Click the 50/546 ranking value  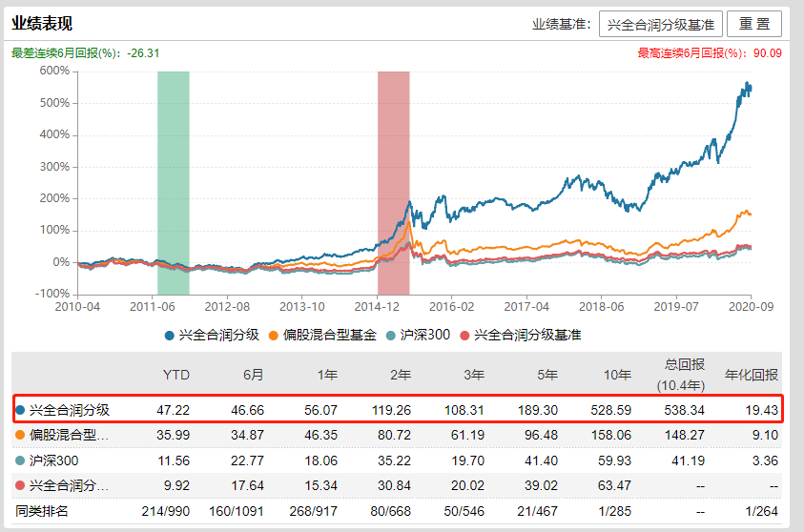coord(464,511)
